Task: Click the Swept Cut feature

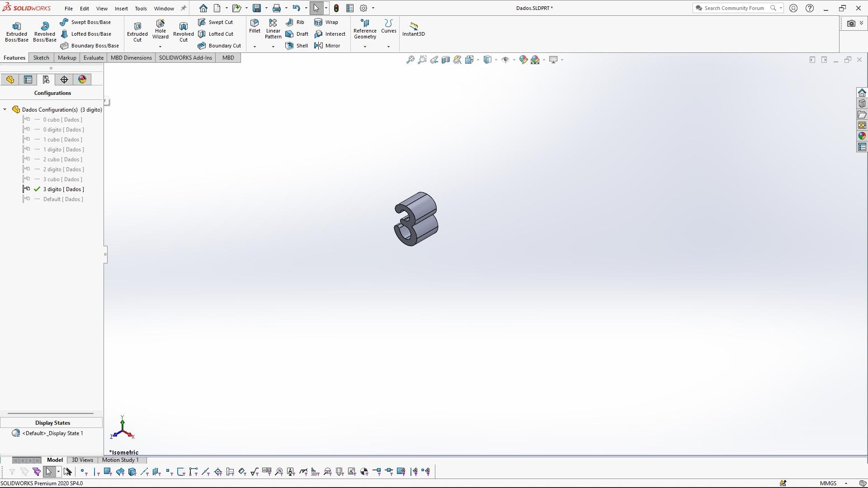Action: [x=215, y=22]
